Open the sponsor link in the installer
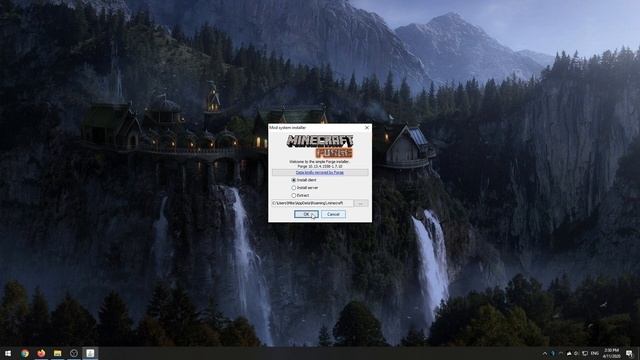This screenshot has height=360, width=640. click(x=320, y=173)
